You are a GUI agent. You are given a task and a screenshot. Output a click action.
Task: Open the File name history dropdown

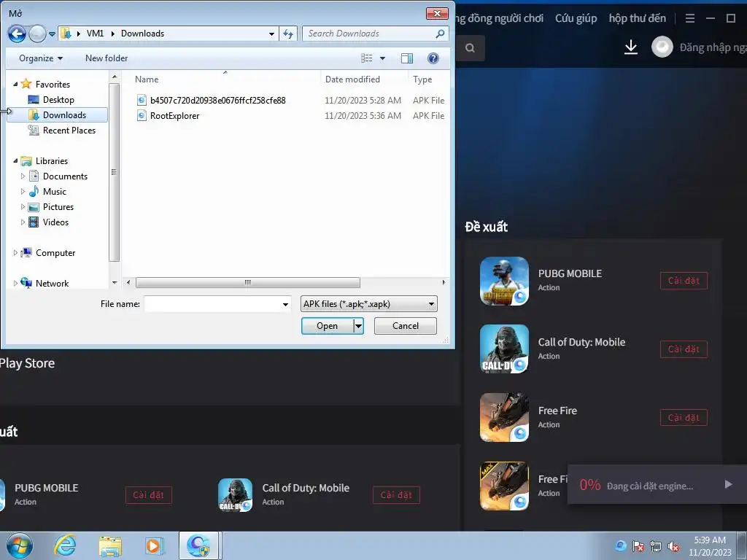pyautogui.click(x=285, y=304)
